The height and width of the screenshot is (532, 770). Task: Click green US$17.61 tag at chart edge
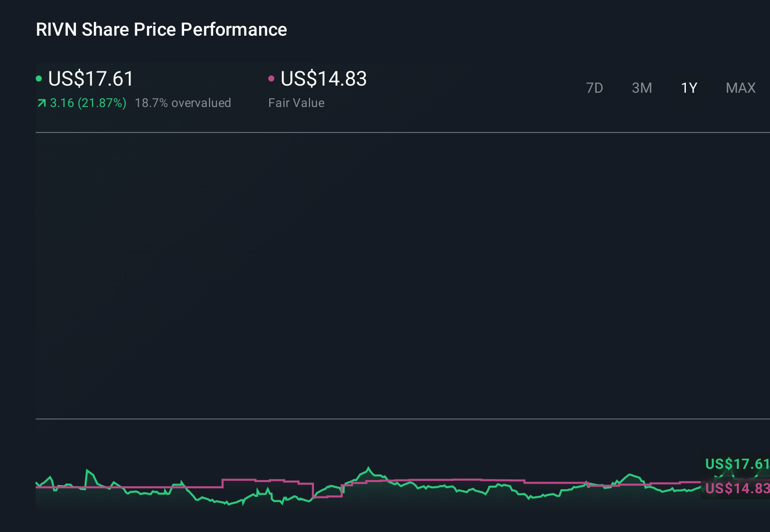click(x=736, y=464)
